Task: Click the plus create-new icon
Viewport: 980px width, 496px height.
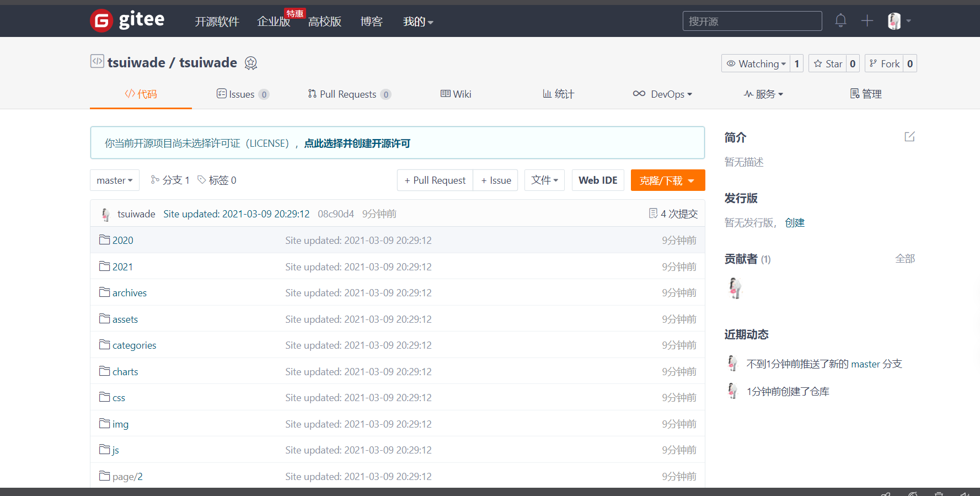Action: [867, 21]
